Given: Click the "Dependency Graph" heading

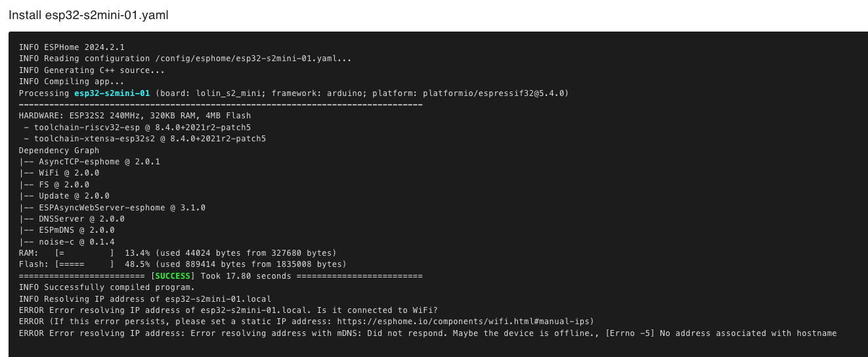Looking at the screenshot, I should pyautogui.click(x=59, y=151).
